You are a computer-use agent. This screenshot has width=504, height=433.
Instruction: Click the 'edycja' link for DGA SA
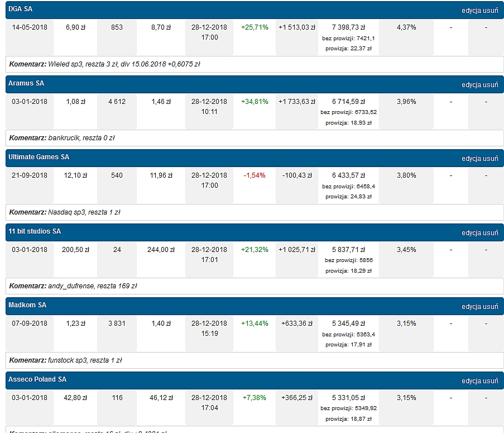471,11
